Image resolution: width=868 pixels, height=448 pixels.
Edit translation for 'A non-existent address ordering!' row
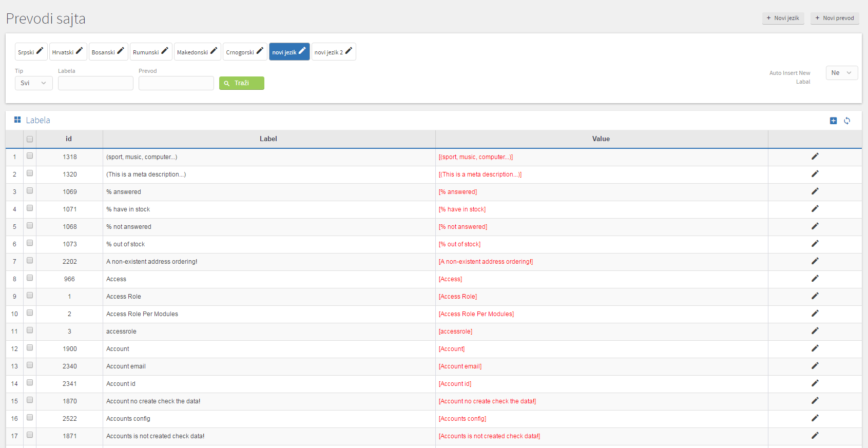[x=815, y=261]
